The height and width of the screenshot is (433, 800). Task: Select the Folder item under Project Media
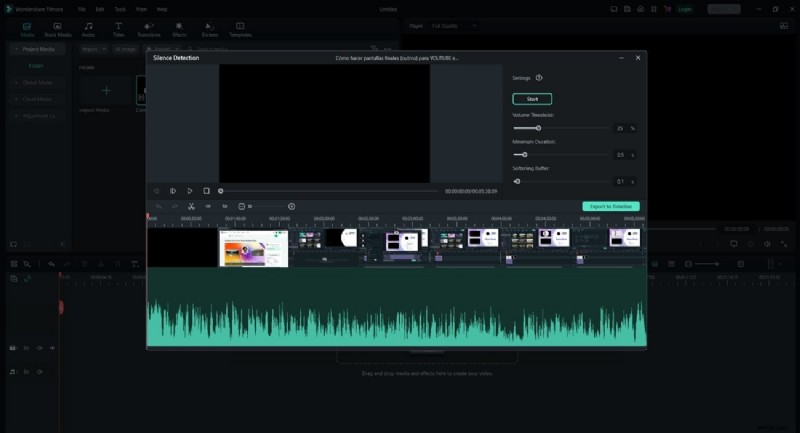point(36,66)
